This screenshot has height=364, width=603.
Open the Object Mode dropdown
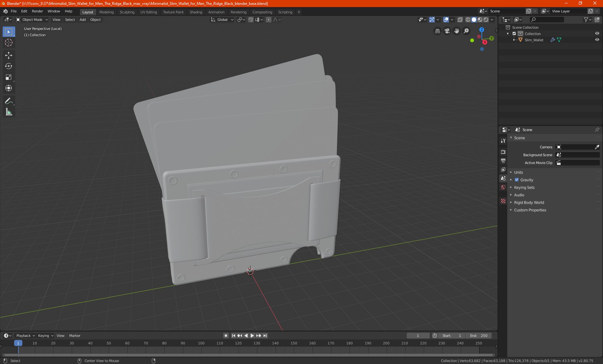tap(32, 20)
